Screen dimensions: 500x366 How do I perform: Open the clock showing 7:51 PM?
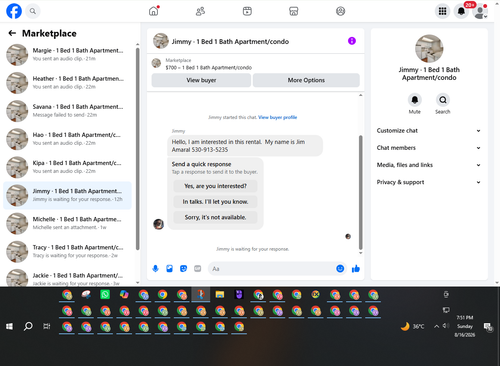(465, 326)
